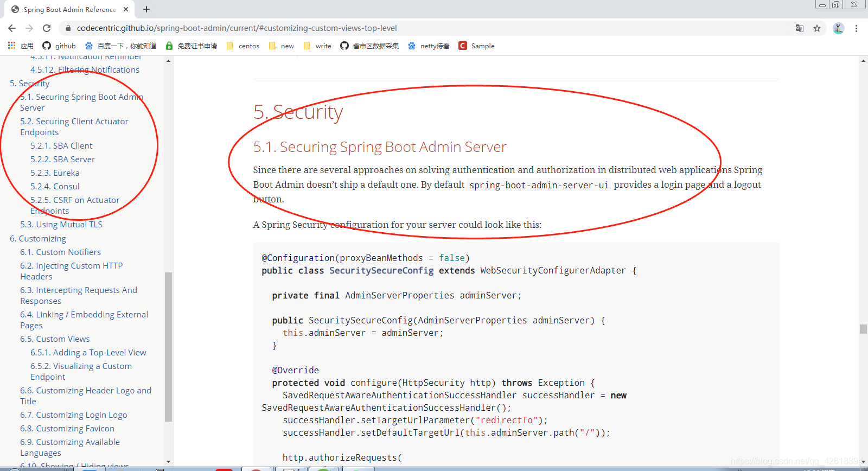Viewport: 868px width, 471px height.
Task: Open 5.3 Using Mutual TLS
Action: click(x=61, y=225)
